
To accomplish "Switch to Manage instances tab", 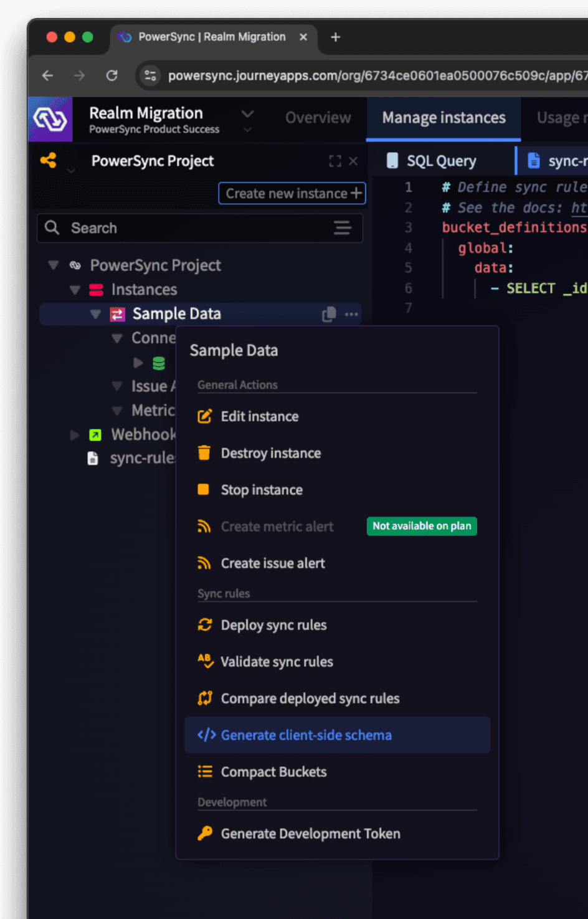I will tap(443, 118).
